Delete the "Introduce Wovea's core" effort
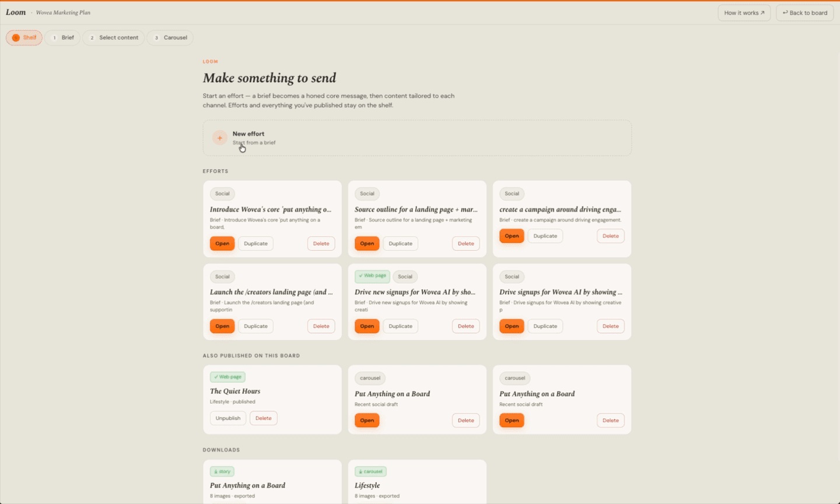This screenshot has width=840, height=504. [x=321, y=243]
